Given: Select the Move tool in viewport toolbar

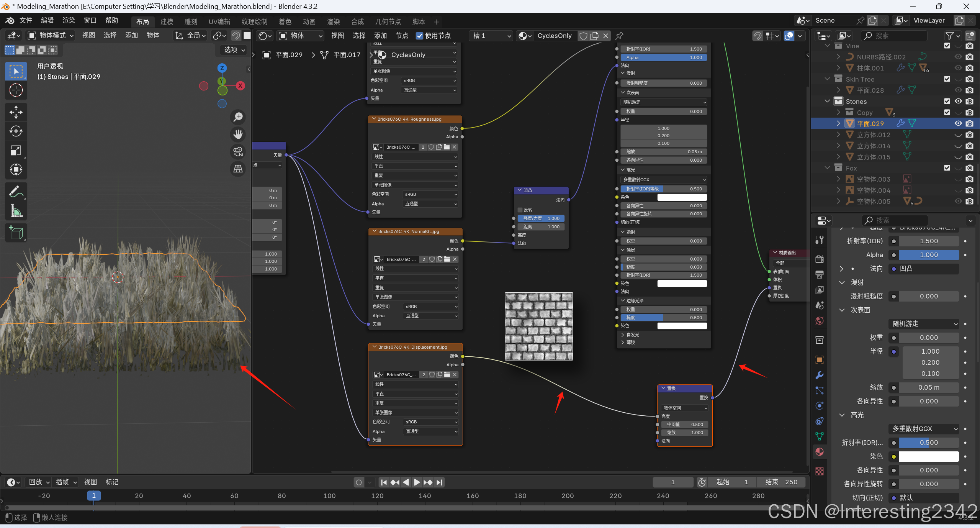Looking at the screenshot, I should [16, 112].
